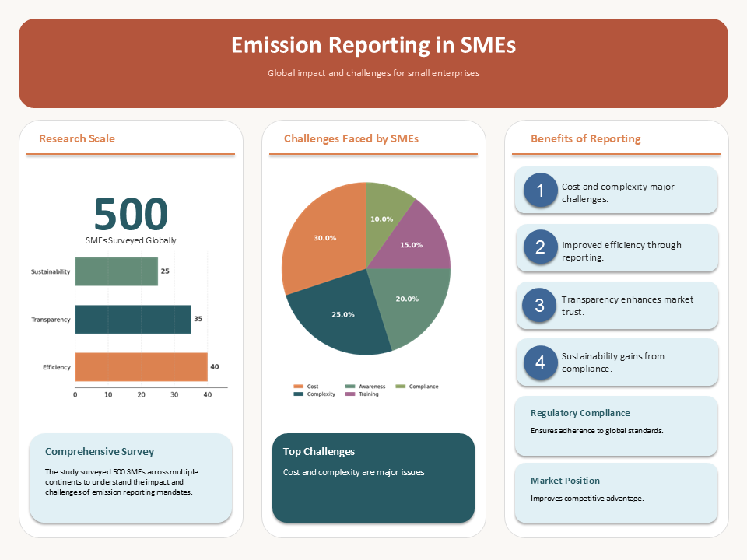Click the 'Transparency' bar chart axis label

[x=51, y=320]
